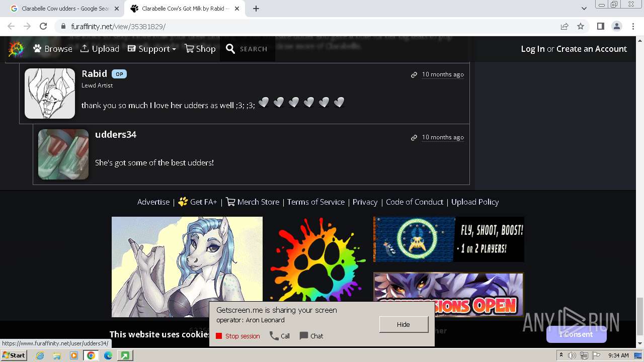
Task: Close the Got Milk by Rabid tab
Action: 237,9
